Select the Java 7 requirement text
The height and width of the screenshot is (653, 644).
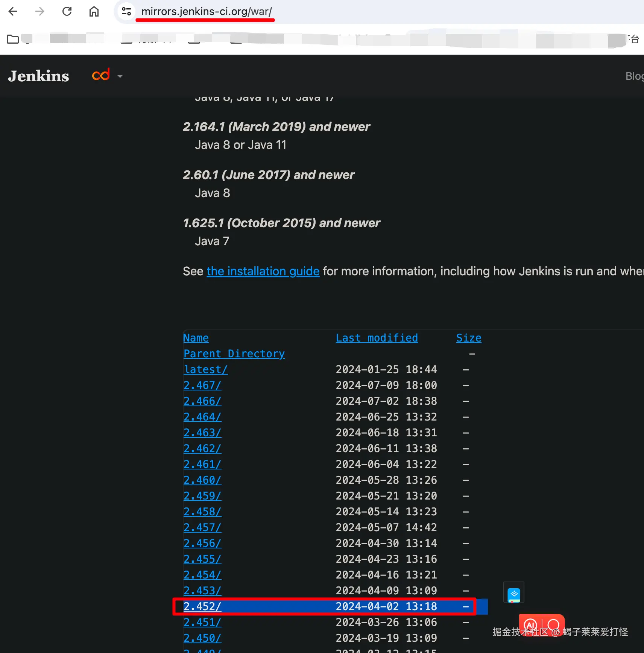coord(212,241)
